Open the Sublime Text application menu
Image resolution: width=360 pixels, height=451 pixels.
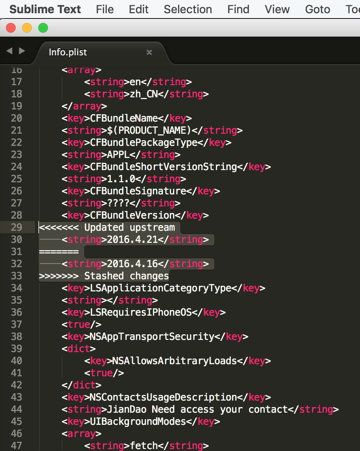coord(45,9)
